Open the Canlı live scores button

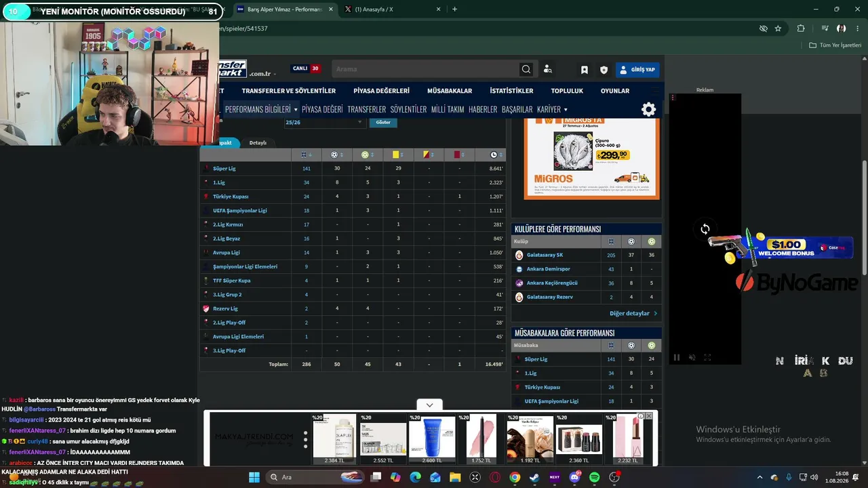(306, 68)
